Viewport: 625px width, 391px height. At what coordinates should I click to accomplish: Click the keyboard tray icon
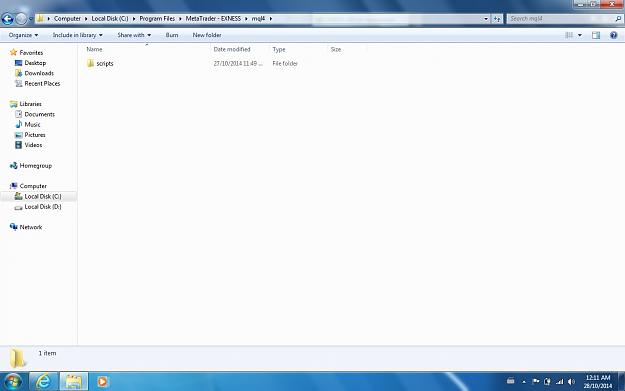(x=511, y=381)
